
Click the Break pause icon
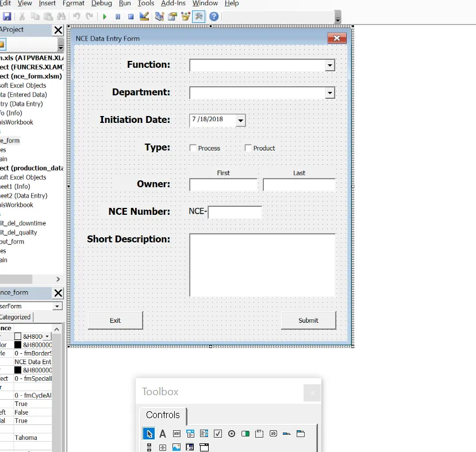click(118, 17)
